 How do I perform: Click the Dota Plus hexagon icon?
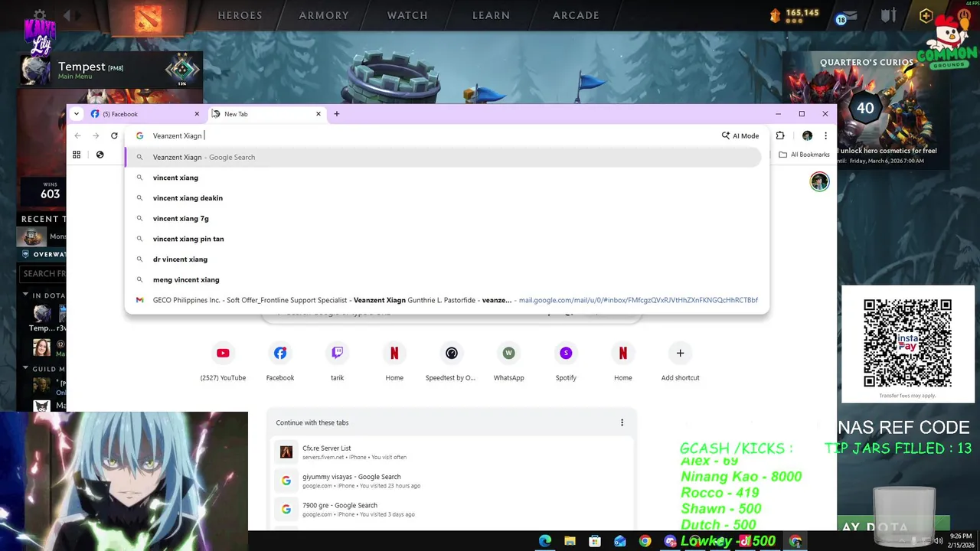click(926, 16)
